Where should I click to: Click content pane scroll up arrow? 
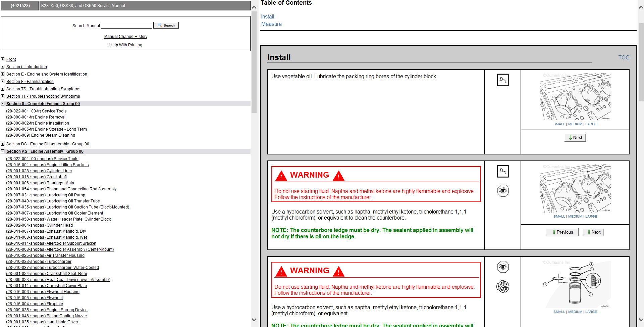tap(641, 7)
